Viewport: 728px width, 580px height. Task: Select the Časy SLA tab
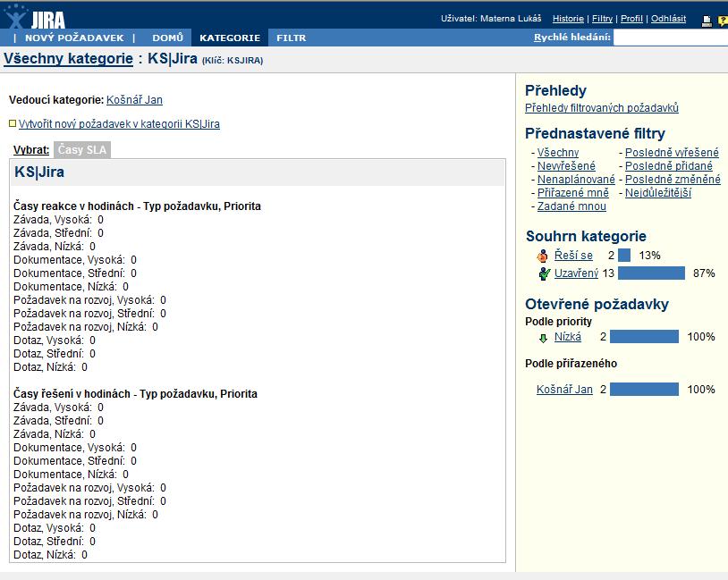click(x=82, y=150)
